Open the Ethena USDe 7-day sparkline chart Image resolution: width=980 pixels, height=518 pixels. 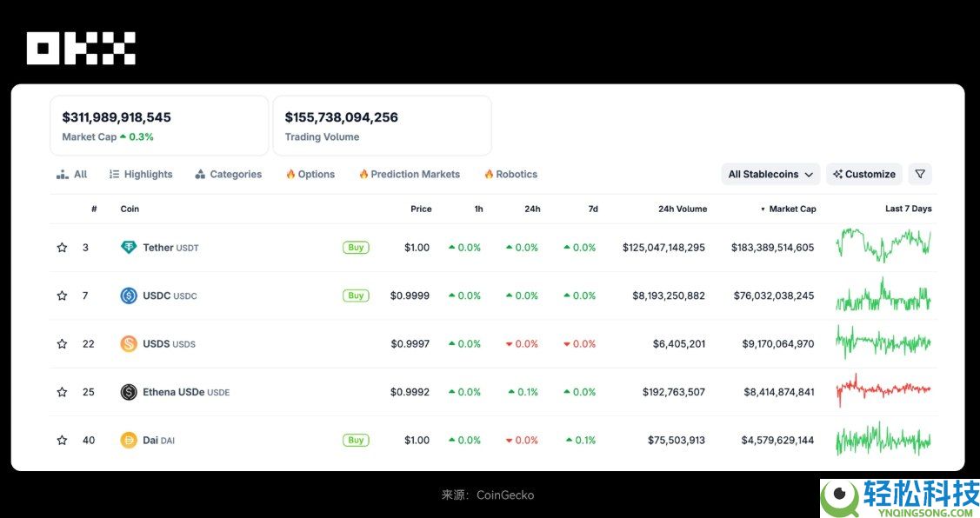[883, 391]
